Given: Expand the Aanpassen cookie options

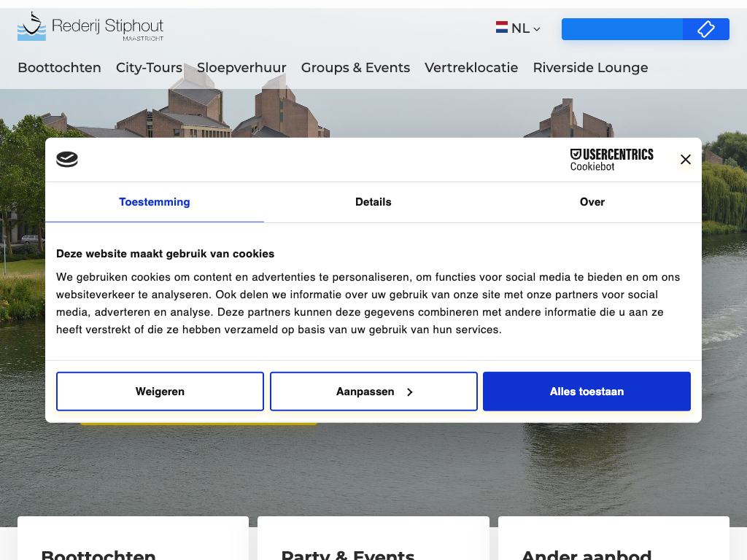Looking at the screenshot, I should coord(373,392).
